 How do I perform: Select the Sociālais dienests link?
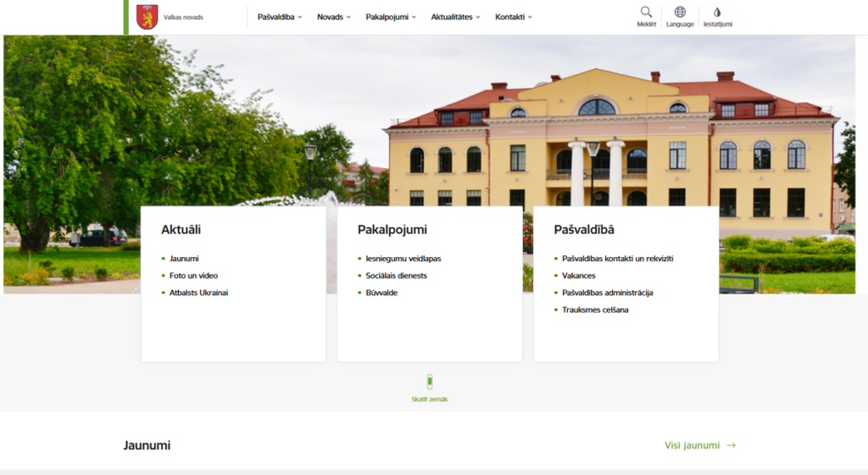click(x=396, y=276)
